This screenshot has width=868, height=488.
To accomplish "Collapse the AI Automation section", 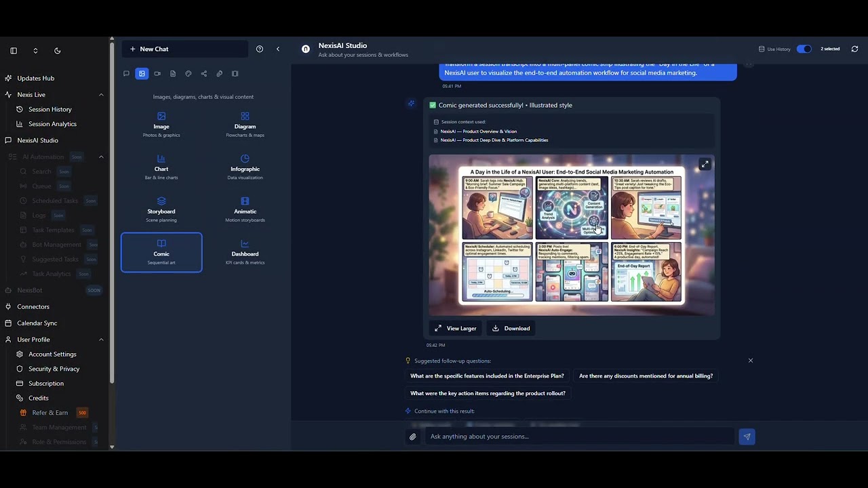I will [101, 157].
